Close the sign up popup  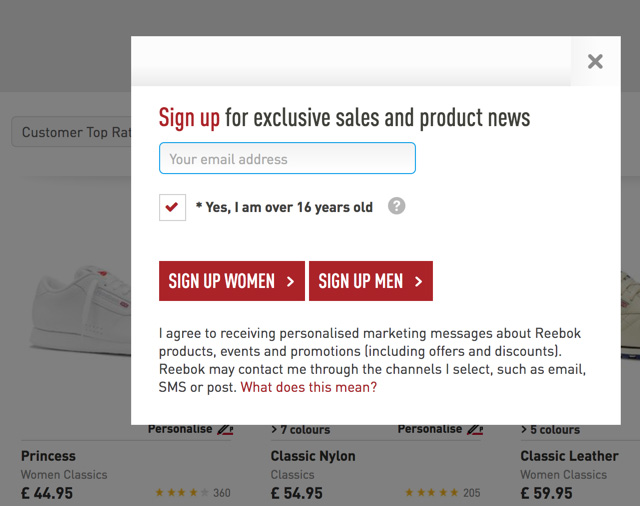[x=595, y=62]
